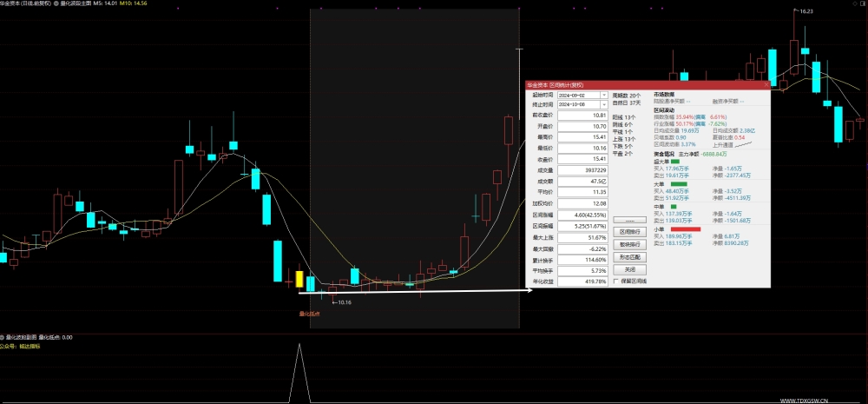Click the 最大回撤 field showing -6.22%
Image resolution: width=868 pixels, height=404 pixels.
click(582, 248)
